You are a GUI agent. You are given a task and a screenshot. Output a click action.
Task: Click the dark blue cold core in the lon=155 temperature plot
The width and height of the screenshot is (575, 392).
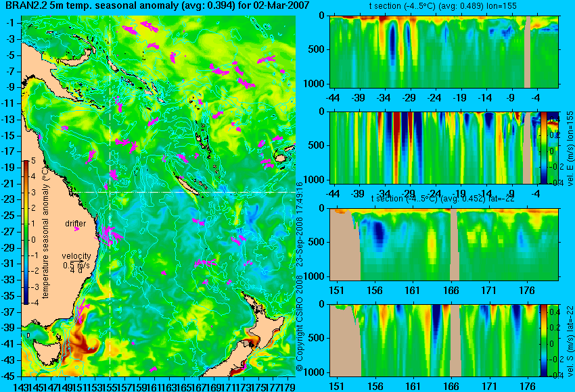(393, 46)
